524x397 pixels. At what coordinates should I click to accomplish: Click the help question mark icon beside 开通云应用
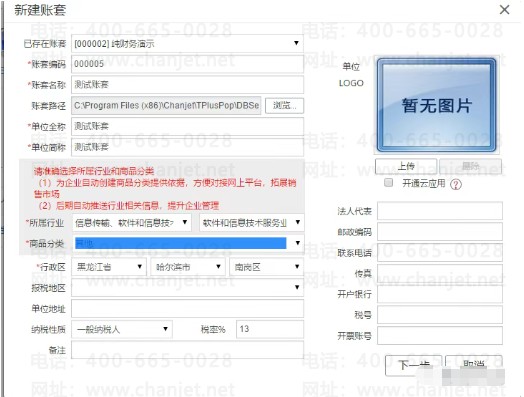tap(456, 184)
